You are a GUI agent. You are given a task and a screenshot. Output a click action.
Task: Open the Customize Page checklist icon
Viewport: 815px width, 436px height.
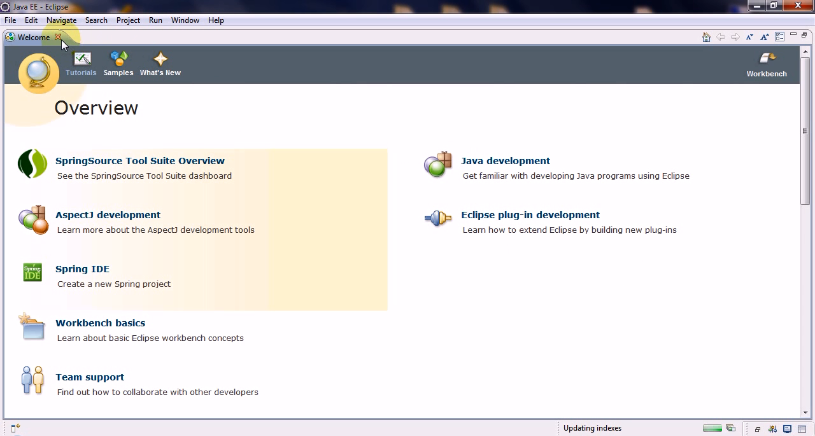(779, 37)
